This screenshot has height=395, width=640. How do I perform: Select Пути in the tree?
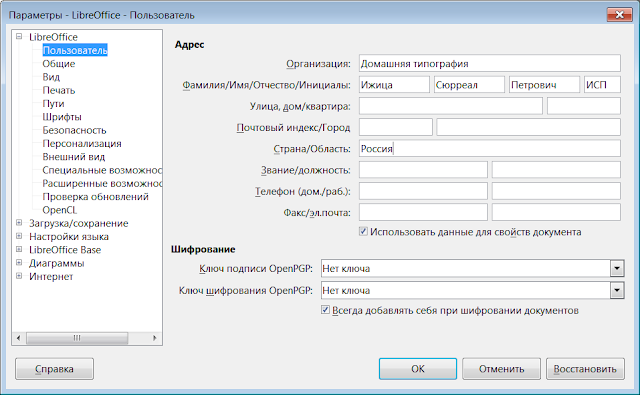tap(53, 104)
